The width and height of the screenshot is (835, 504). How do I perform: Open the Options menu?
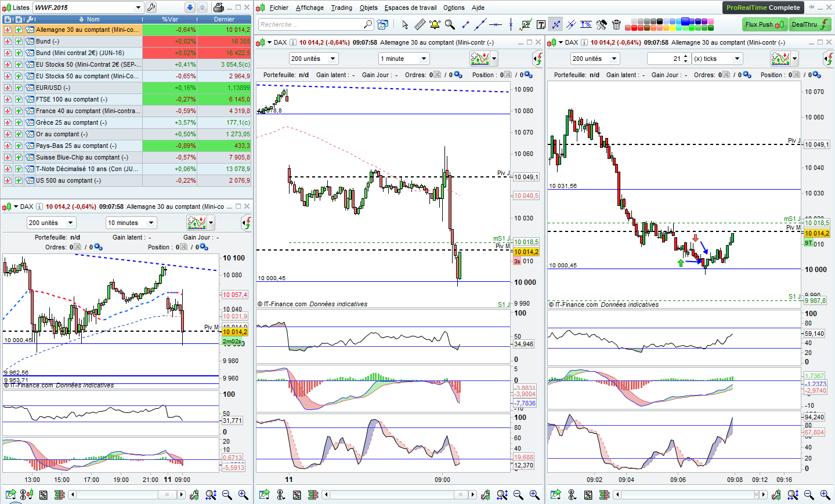point(454,8)
